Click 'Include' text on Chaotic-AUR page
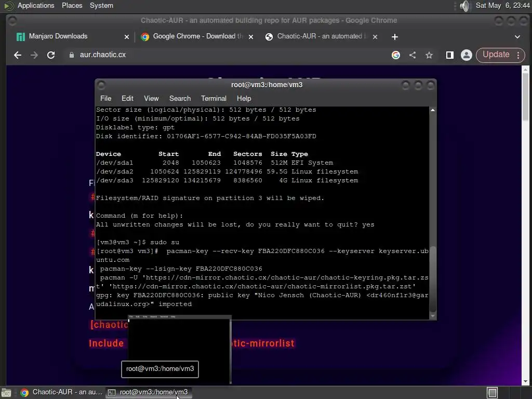532x399 pixels. (106, 343)
